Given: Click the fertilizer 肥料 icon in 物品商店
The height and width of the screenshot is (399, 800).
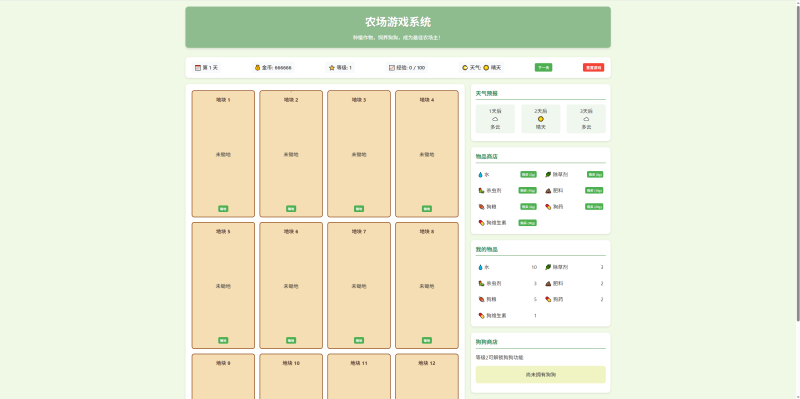Looking at the screenshot, I should (x=548, y=190).
